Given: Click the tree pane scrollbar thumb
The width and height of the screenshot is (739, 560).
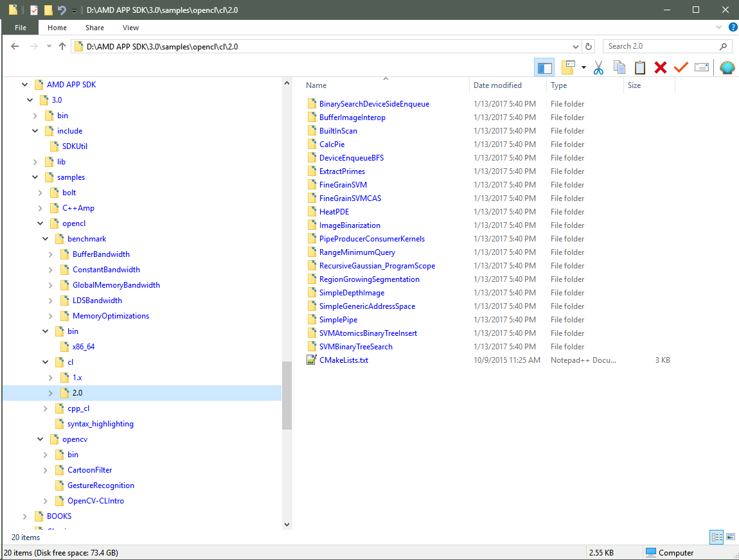Looking at the screenshot, I should point(287,396).
